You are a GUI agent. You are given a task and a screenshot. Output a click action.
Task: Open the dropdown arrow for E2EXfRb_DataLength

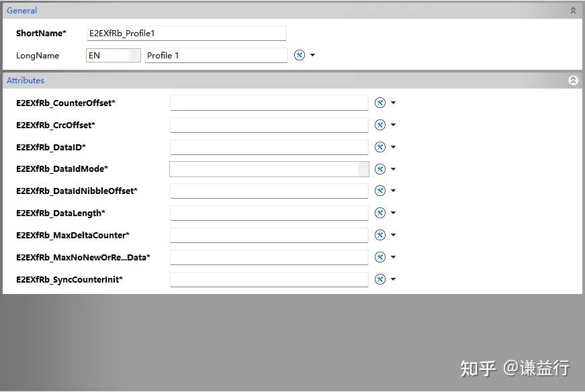(394, 213)
